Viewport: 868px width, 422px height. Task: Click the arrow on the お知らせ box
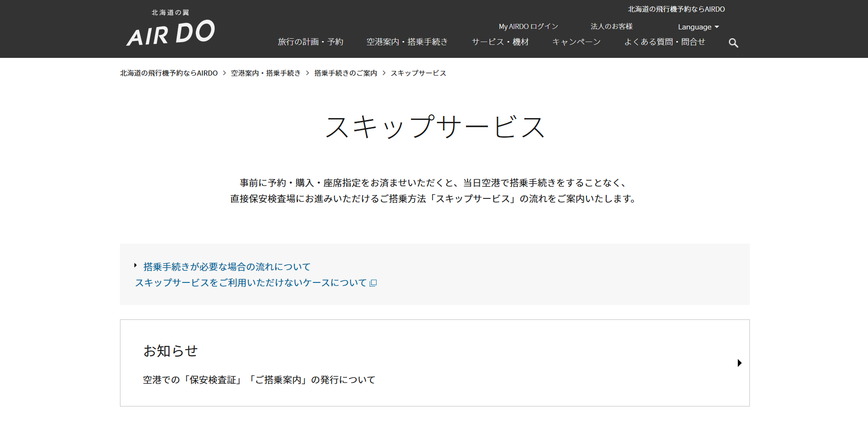[739, 363]
